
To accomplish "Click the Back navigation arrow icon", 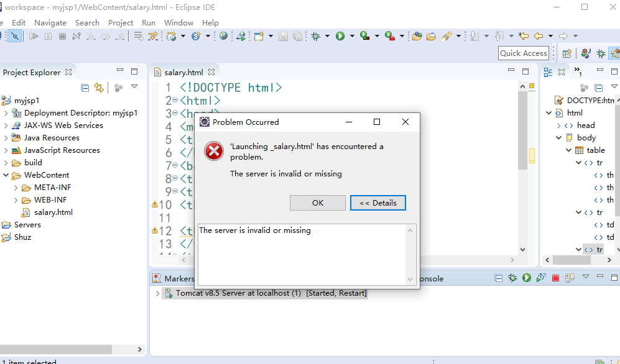I will coord(539,36).
